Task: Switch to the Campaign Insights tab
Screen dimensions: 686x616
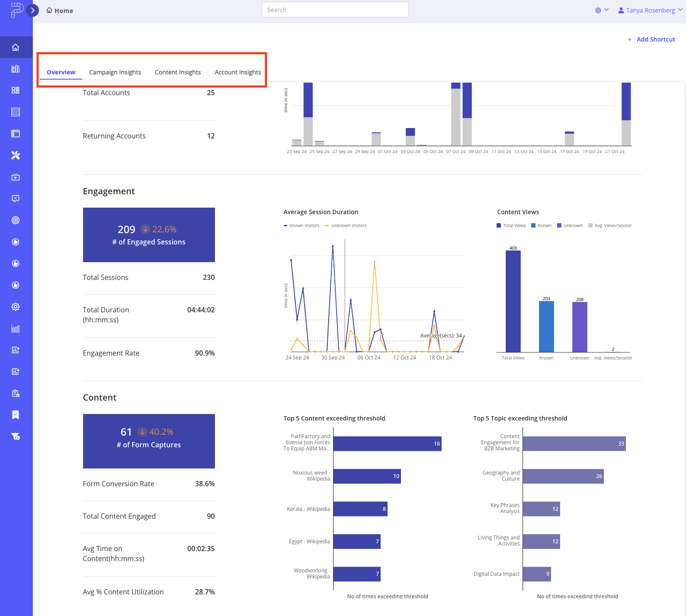Action: (x=115, y=72)
